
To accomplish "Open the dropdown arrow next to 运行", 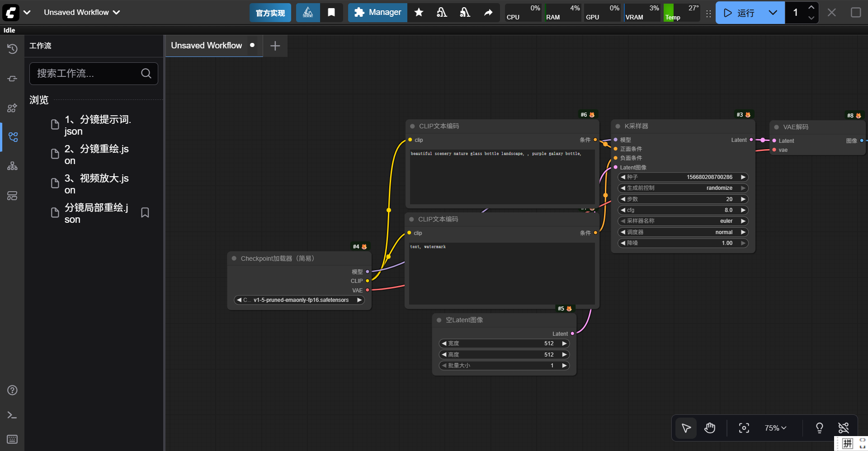I will 773,13.
